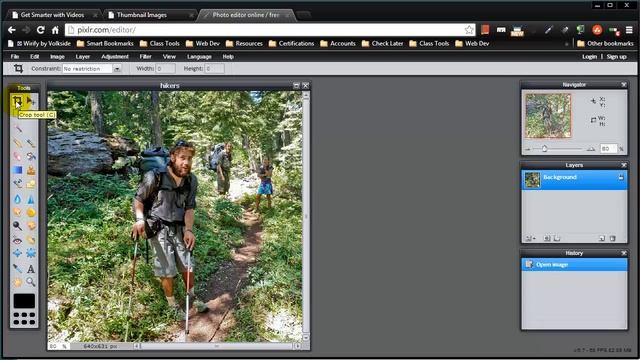Screen dimensions: 640x360
Task: Select the Paint bucket tool
Action: [x=31, y=156]
